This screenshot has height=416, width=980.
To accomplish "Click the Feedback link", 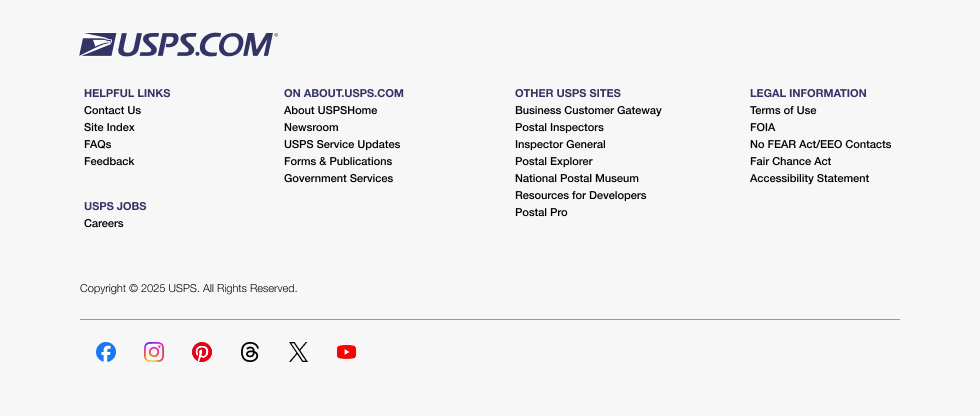I will click(x=109, y=161).
